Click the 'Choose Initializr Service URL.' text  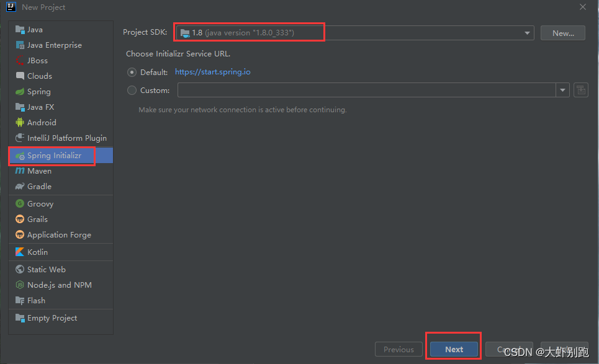tap(178, 54)
